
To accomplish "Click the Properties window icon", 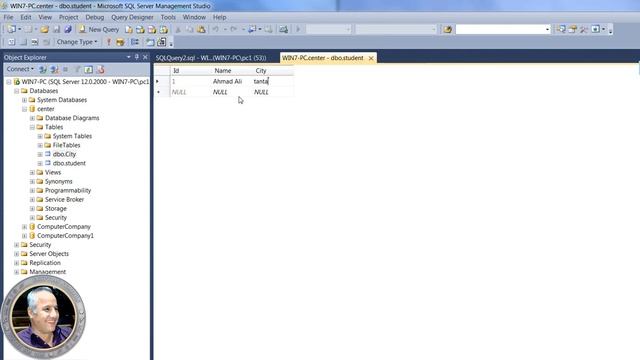I will point(573,29).
